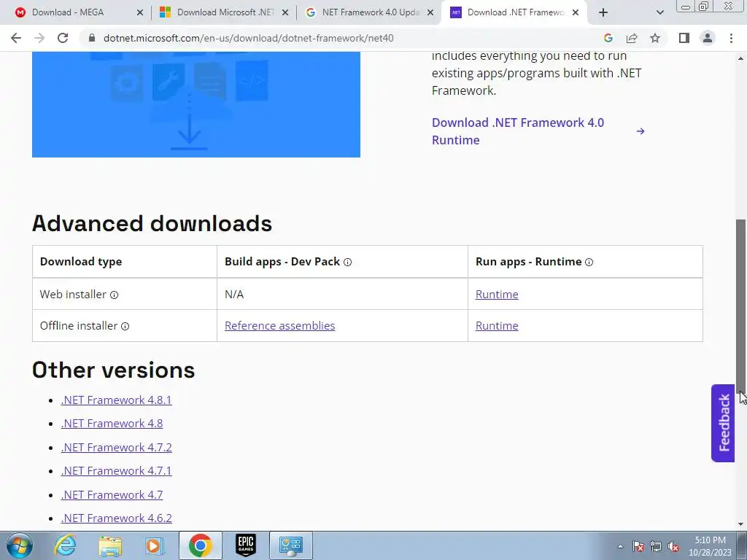Close the active Download .NET Framework tab
This screenshot has width=747, height=560.
point(576,13)
